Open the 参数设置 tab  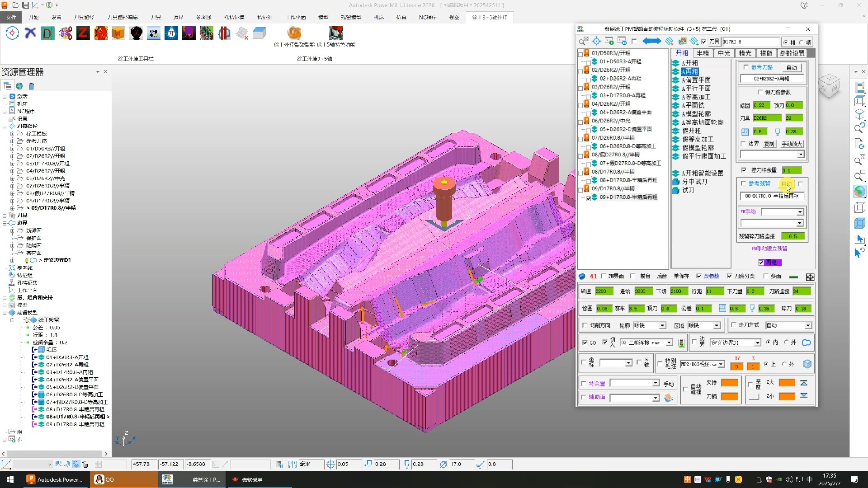pyautogui.click(x=792, y=53)
